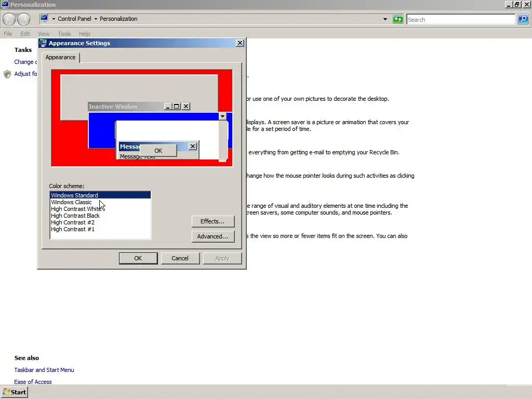
Task: Open dropdown arrow before Control Panel
Action: tap(54, 19)
